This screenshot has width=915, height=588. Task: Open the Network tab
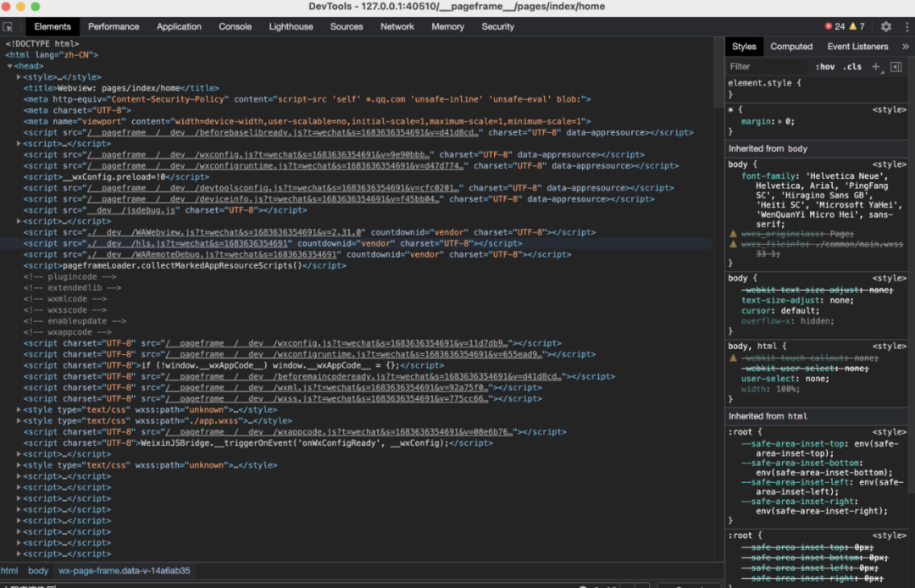coord(397,26)
